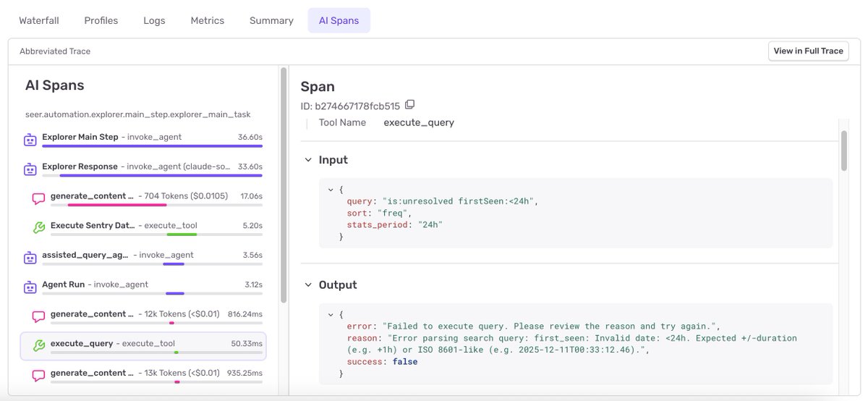Click the seer.automation.explorer main_task title text
Viewport: 868px width, 401px height.
(x=138, y=114)
